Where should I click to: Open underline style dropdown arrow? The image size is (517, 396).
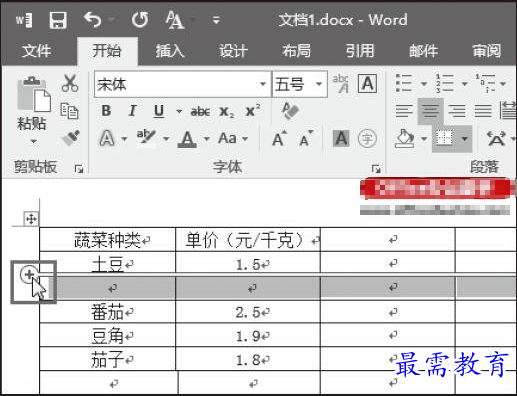pos(179,111)
